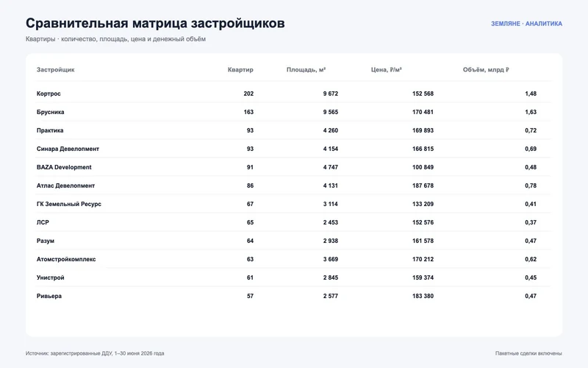Click apartment count '202' for Кортрос
The width and height of the screenshot is (588, 368).
248,93
